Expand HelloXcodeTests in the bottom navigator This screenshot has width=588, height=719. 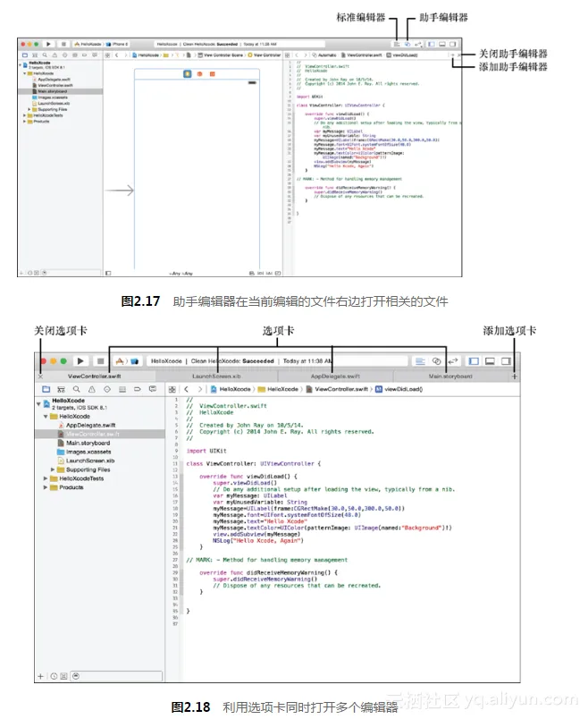(x=46, y=478)
